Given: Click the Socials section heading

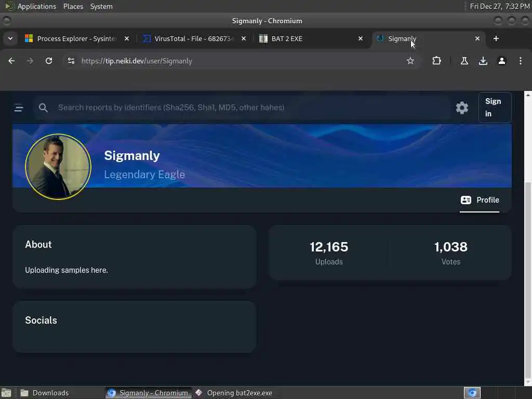Looking at the screenshot, I should 41,320.
